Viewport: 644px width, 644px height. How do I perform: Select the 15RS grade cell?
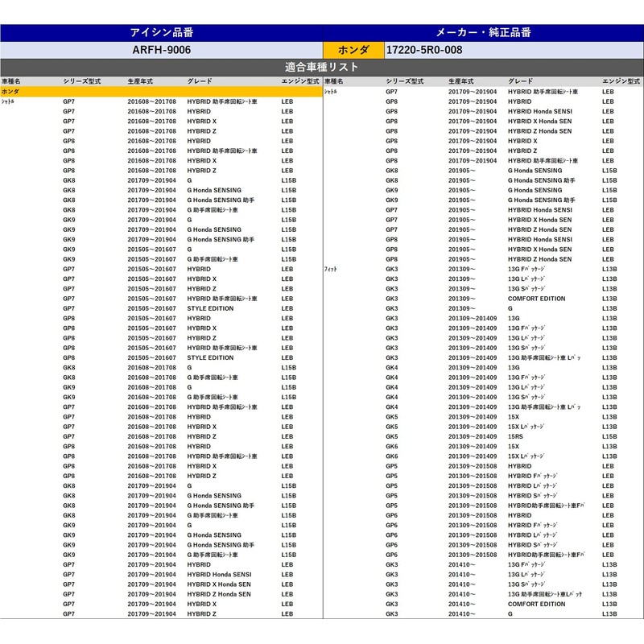click(x=516, y=436)
